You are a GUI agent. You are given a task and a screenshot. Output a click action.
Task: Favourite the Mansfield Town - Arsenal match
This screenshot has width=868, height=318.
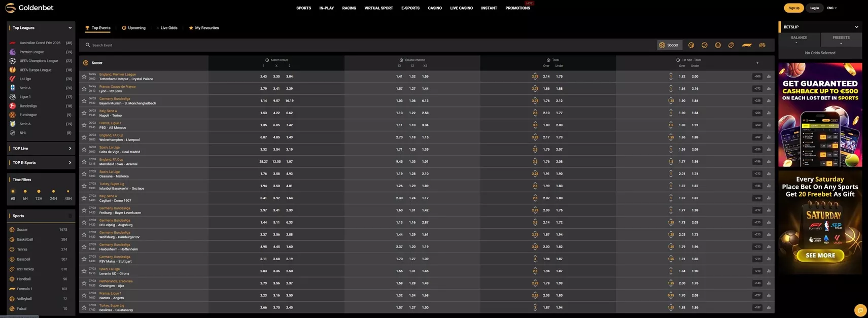84,162
